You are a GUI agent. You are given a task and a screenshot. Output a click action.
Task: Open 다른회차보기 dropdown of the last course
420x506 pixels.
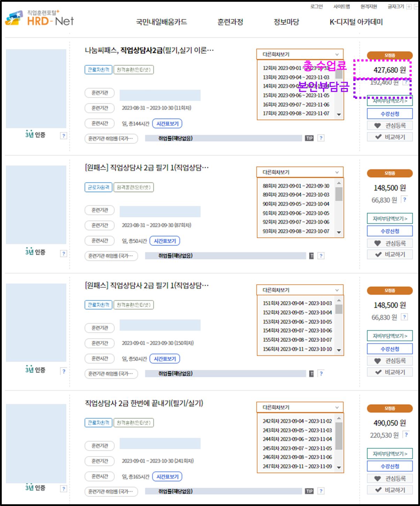tap(300, 407)
